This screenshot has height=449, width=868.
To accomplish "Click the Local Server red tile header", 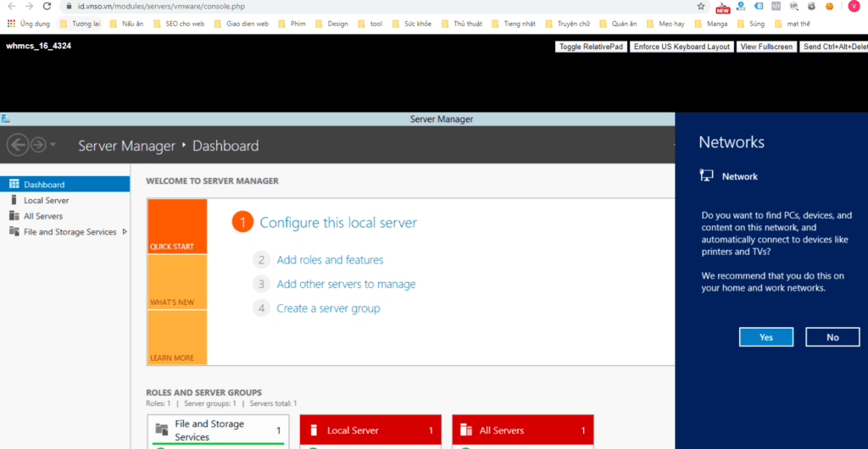I will pyautogui.click(x=370, y=430).
